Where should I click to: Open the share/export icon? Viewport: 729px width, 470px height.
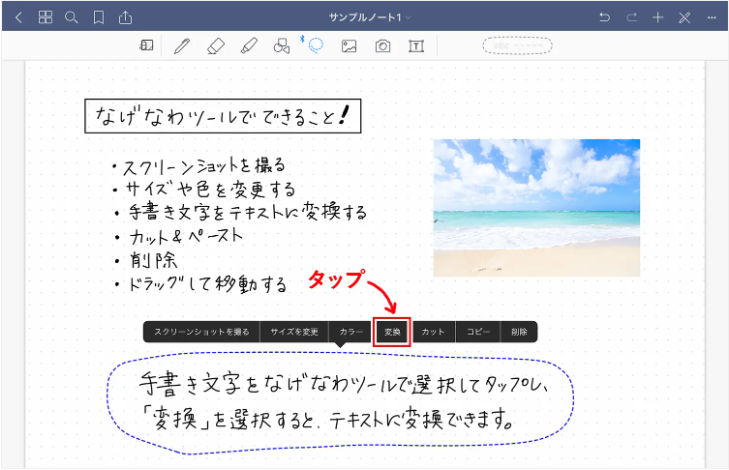coord(125,18)
